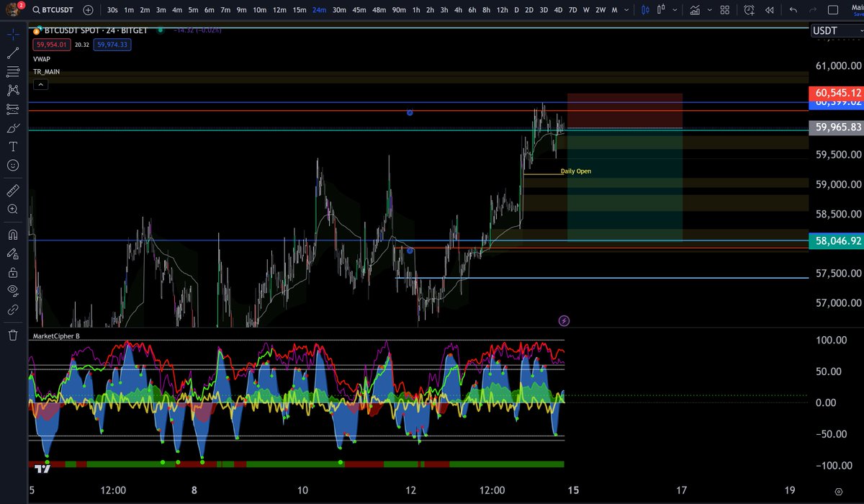Click the remove objects trash icon
The image size is (864, 504).
click(13, 335)
